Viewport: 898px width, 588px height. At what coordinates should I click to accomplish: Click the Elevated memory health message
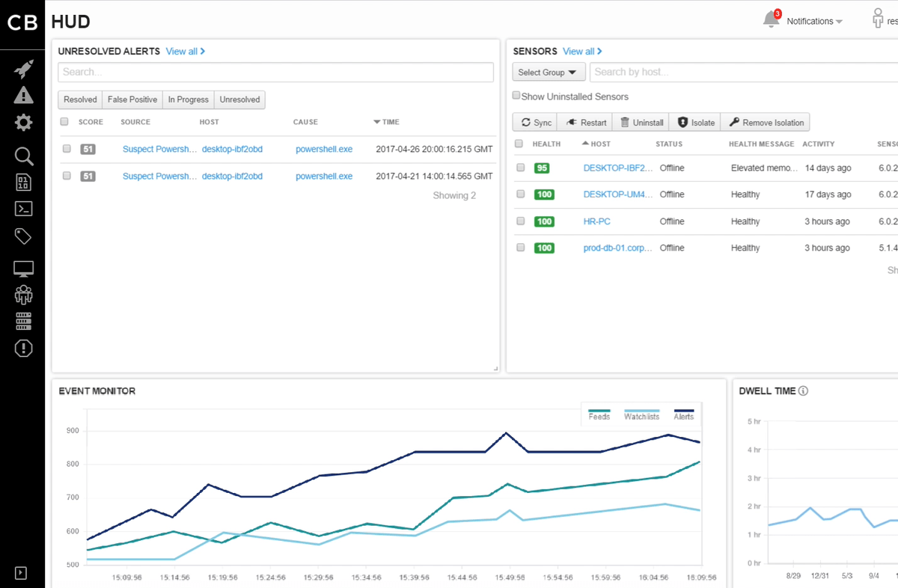(764, 168)
